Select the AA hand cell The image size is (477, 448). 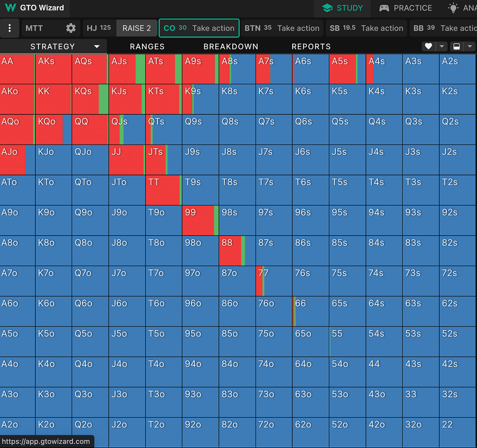point(17,69)
